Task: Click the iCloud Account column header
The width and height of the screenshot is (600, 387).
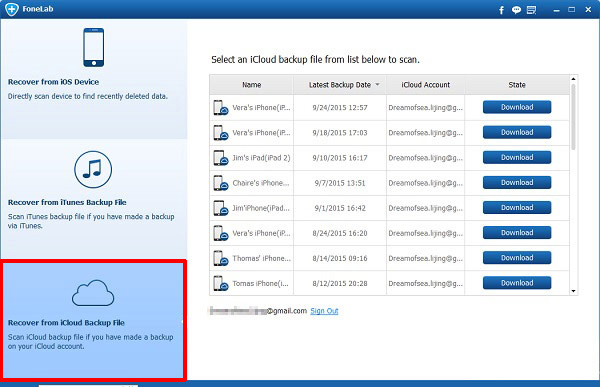Action: (x=426, y=85)
